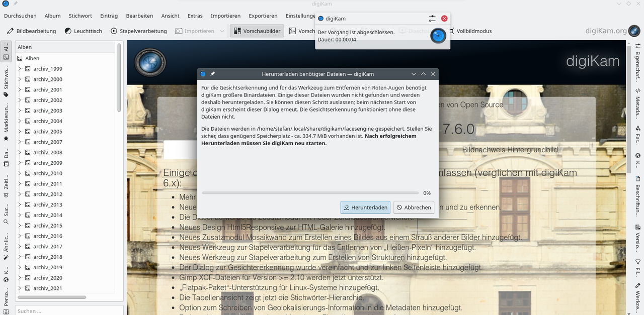Select the archiv_2021 album
Image resolution: width=644 pixels, height=315 pixels.
click(48, 288)
